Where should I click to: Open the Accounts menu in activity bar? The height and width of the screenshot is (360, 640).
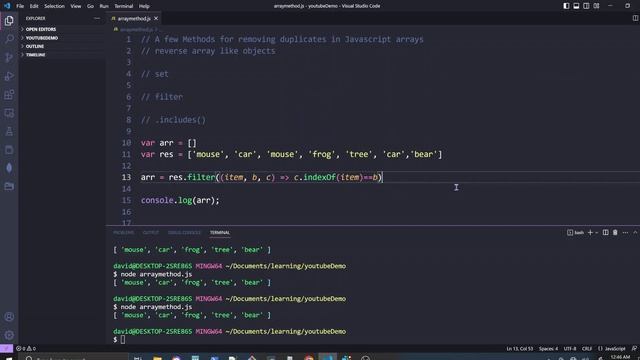(x=9, y=316)
